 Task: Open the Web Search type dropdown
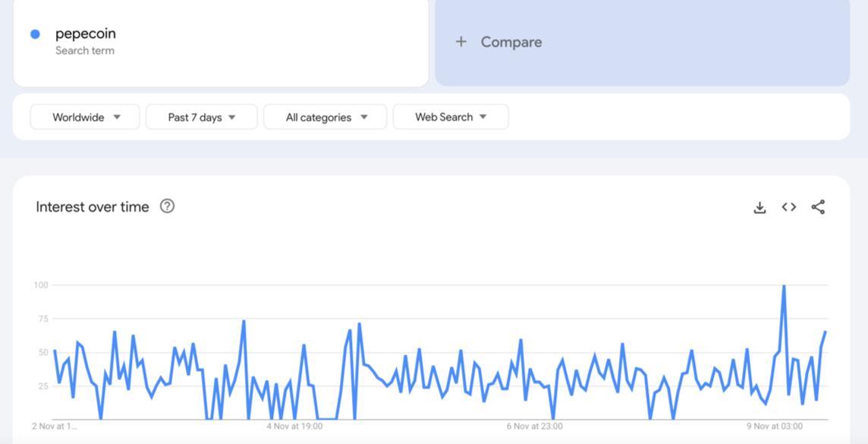[x=451, y=117]
